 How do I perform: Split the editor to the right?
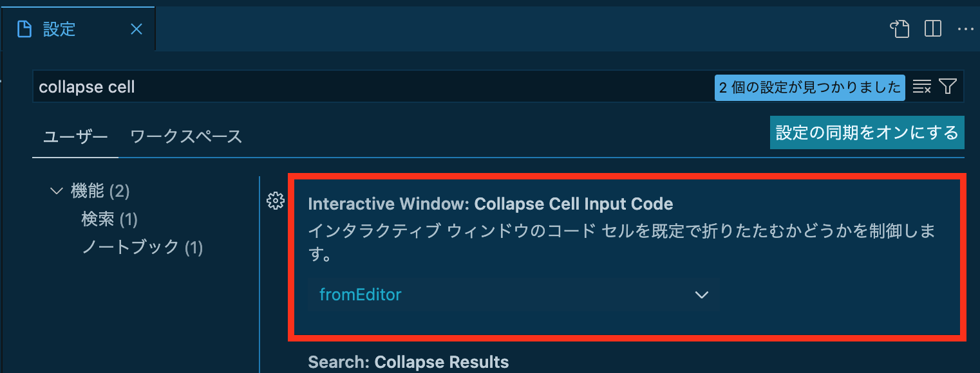point(933,29)
